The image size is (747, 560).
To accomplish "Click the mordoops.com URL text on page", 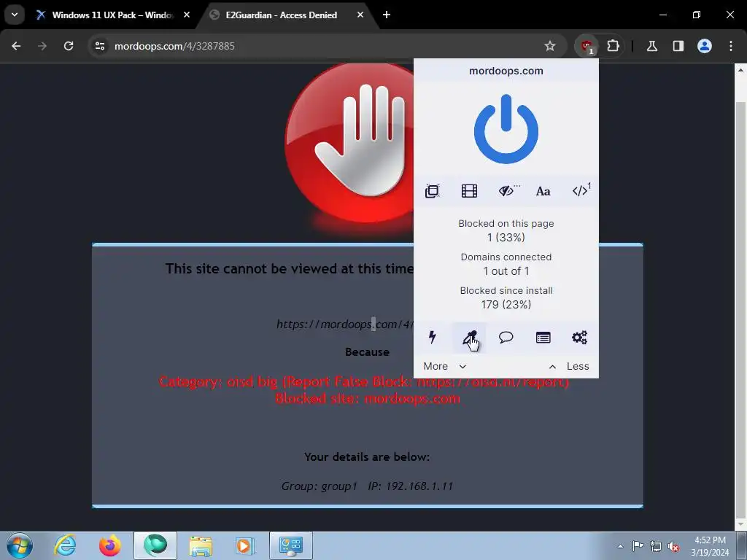I will pos(345,324).
